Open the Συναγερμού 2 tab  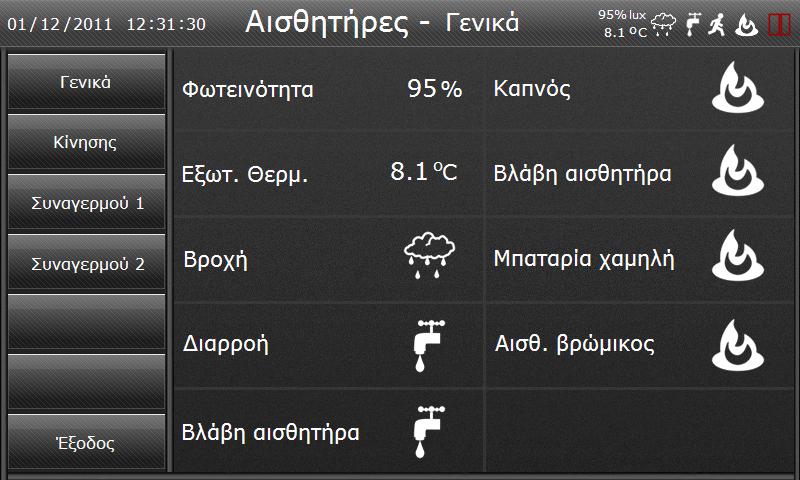click(x=86, y=262)
